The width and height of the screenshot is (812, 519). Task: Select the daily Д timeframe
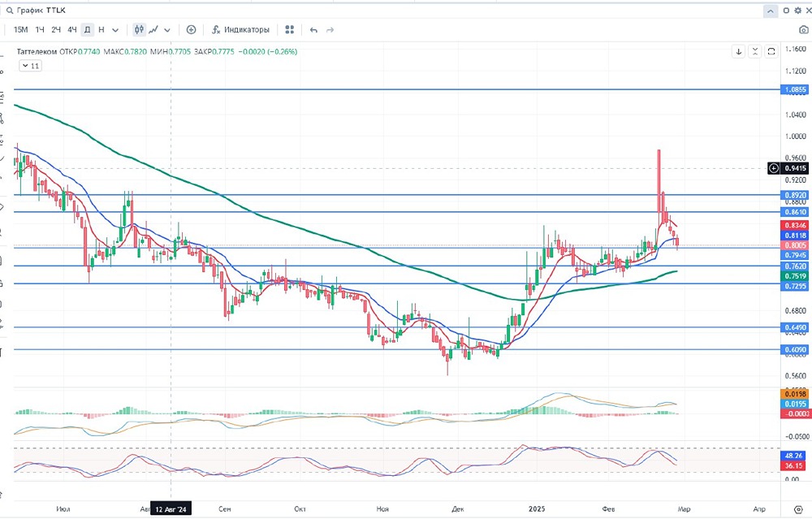pos(88,30)
